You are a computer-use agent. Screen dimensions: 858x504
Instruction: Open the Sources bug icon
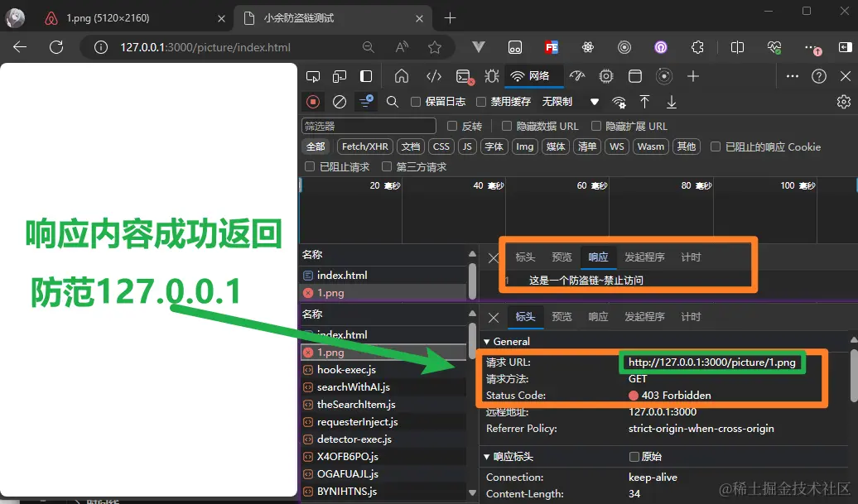(x=491, y=76)
